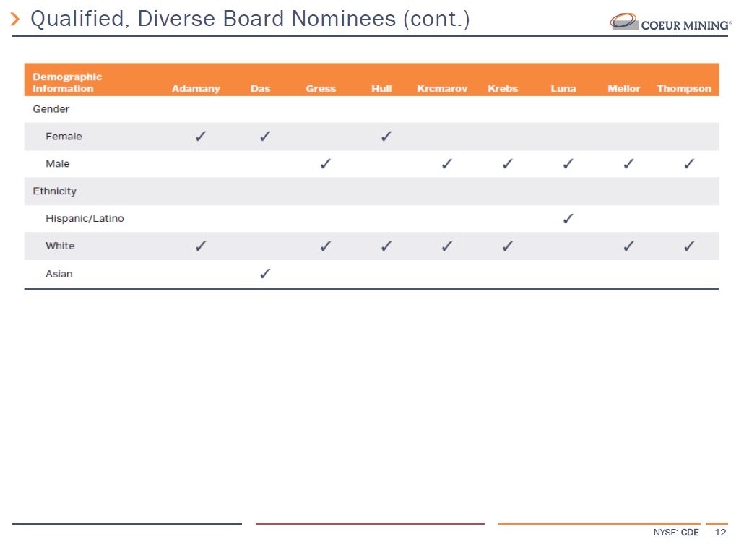Screen dimensions: 744x560
Task: Click Luna's Hispanic/Latino checkmark
Action: (568, 218)
